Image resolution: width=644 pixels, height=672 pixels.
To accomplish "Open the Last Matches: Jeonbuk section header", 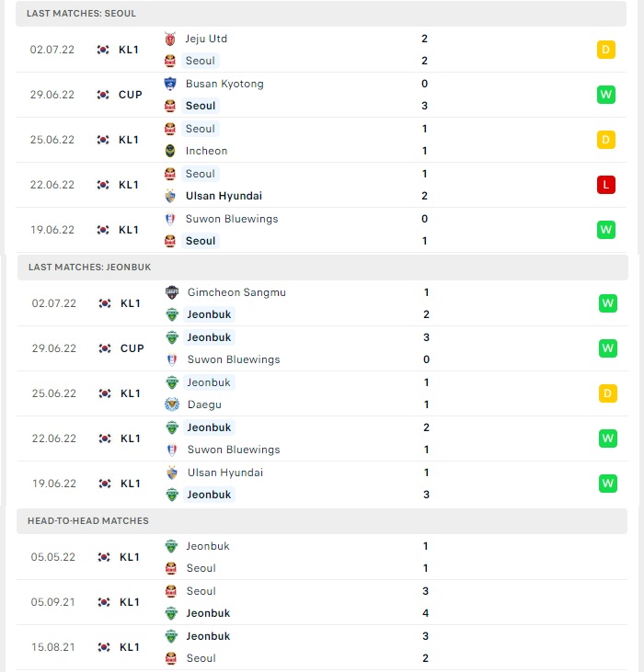I will tap(322, 267).
